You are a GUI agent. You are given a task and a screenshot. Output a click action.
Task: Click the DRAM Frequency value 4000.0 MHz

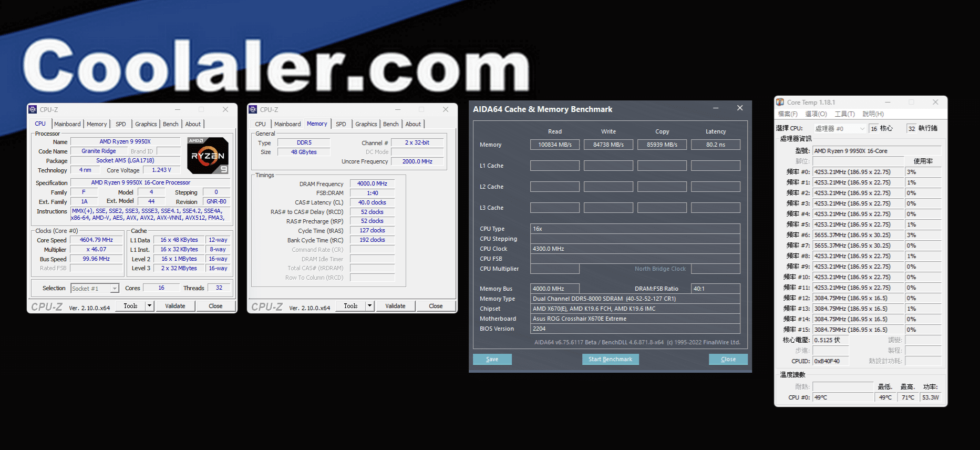click(372, 183)
